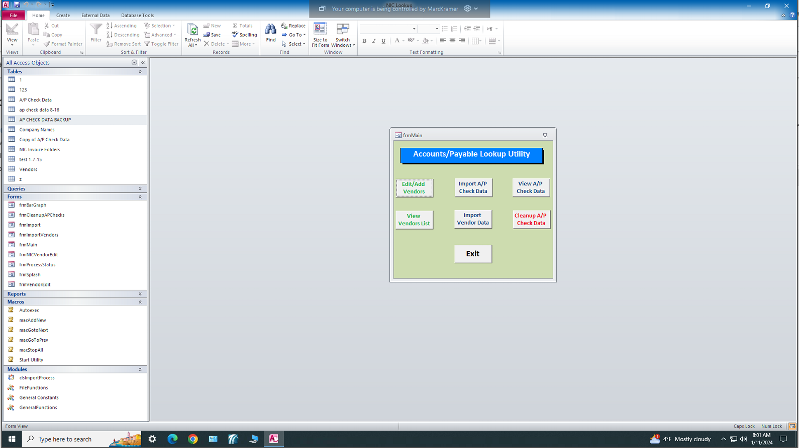Open Settings gear in taskbar
Image resolution: width=799 pixels, height=448 pixels.
pyautogui.click(x=152, y=439)
